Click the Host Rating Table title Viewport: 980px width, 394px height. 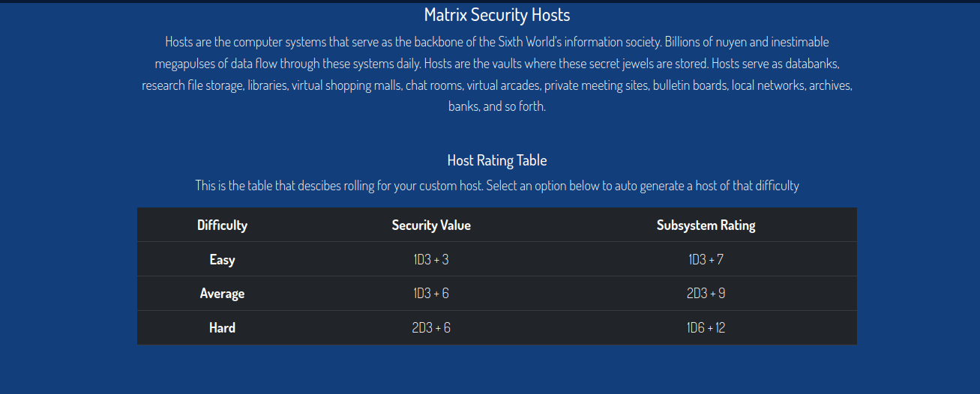point(497,160)
